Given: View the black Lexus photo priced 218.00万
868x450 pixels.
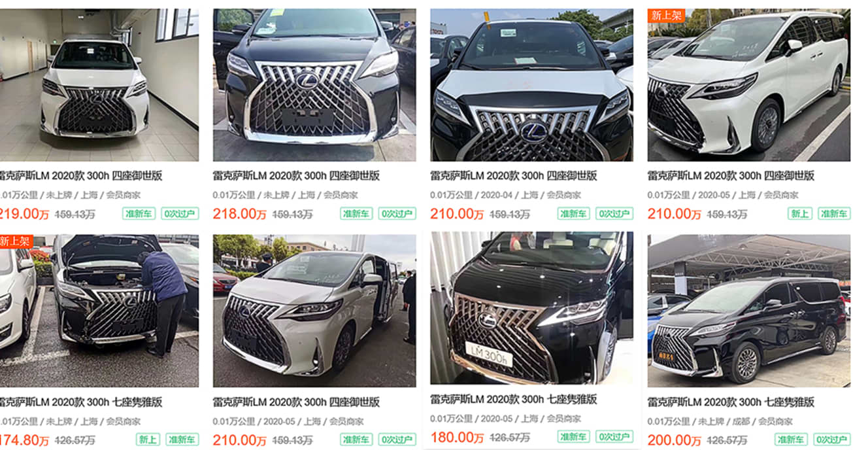Looking at the screenshot, I should point(314,85).
